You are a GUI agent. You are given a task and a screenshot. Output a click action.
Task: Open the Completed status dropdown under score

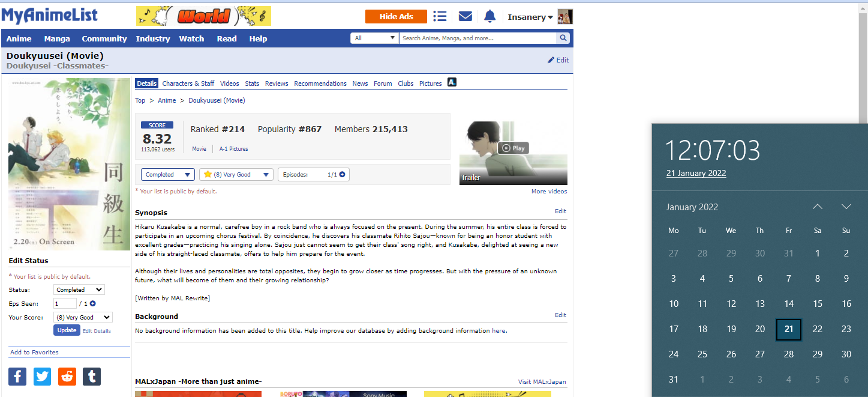tap(168, 175)
